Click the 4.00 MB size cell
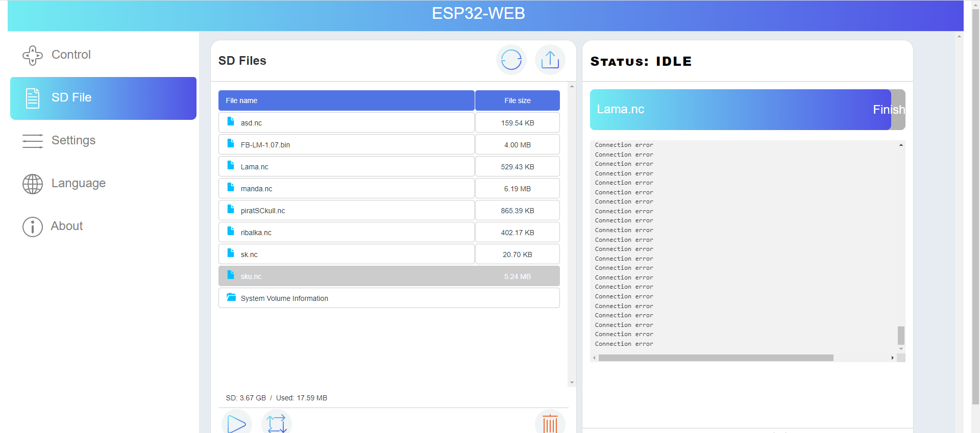This screenshot has width=980, height=433. pyautogui.click(x=518, y=145)
